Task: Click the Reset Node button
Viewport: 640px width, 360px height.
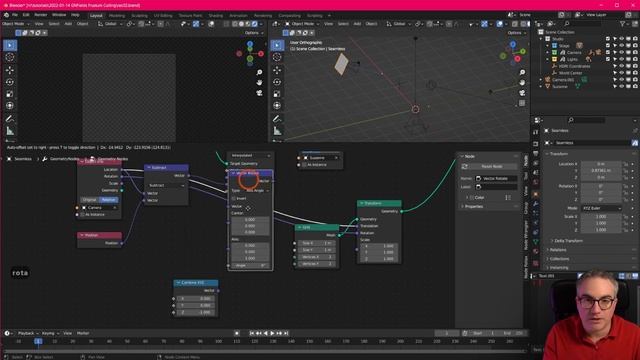Action: tap(491, 167)
